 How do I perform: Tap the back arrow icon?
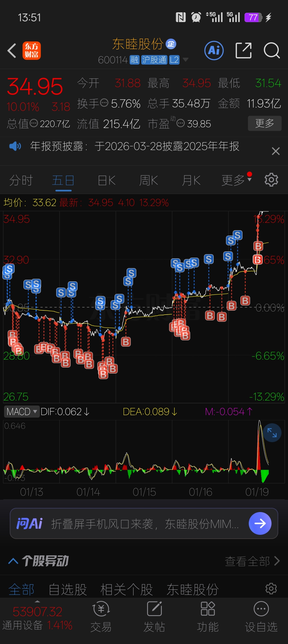click(12, 50)
